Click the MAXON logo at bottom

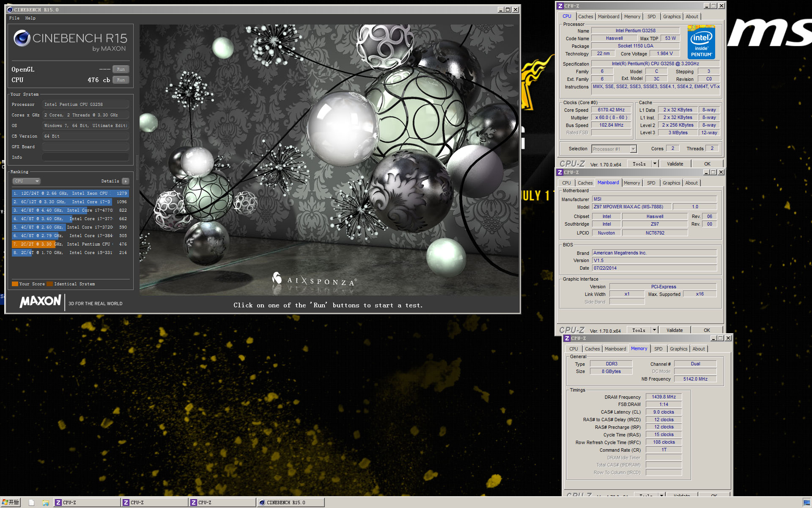click(41, 301)
